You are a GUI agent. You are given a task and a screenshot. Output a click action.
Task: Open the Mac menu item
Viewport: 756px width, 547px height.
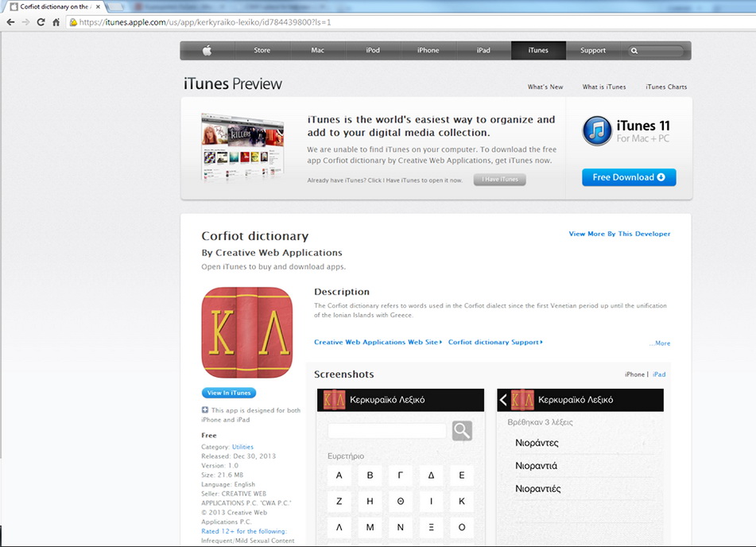click(x=318, y=50)
